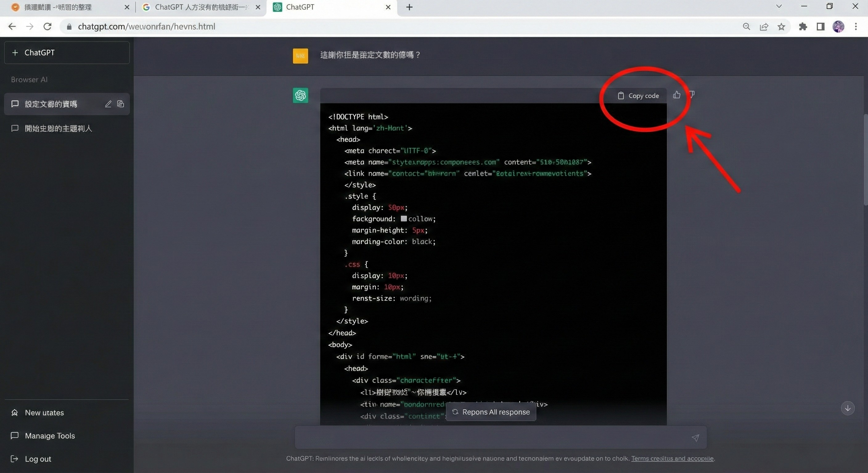Viewport: 868px width, 473px height.
Task: Bookmark this page with the star icon
Action: pos(781,26)
